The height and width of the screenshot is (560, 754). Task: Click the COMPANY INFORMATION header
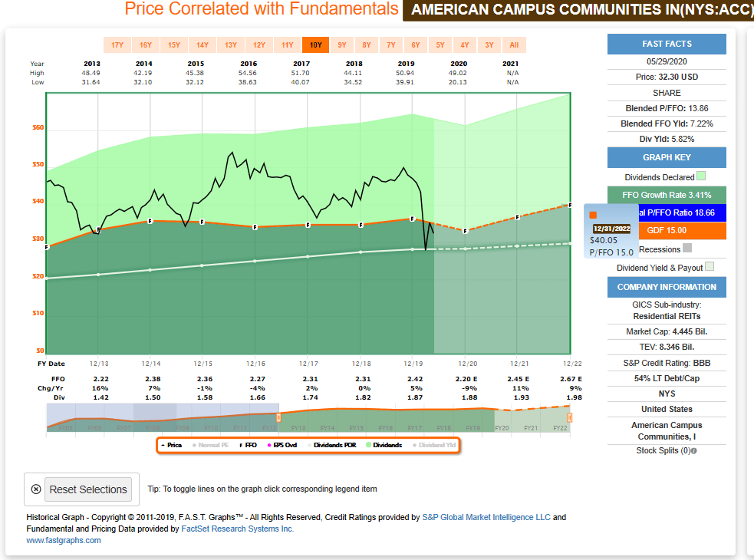point(667,287)
